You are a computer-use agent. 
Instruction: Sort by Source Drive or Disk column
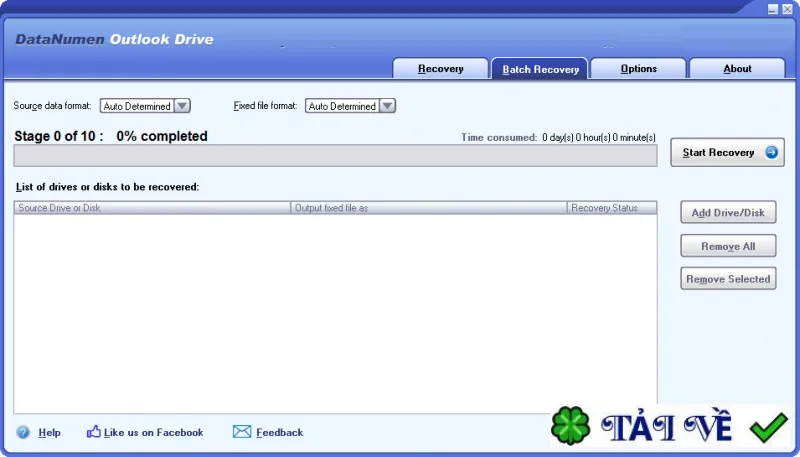(152, 208)
